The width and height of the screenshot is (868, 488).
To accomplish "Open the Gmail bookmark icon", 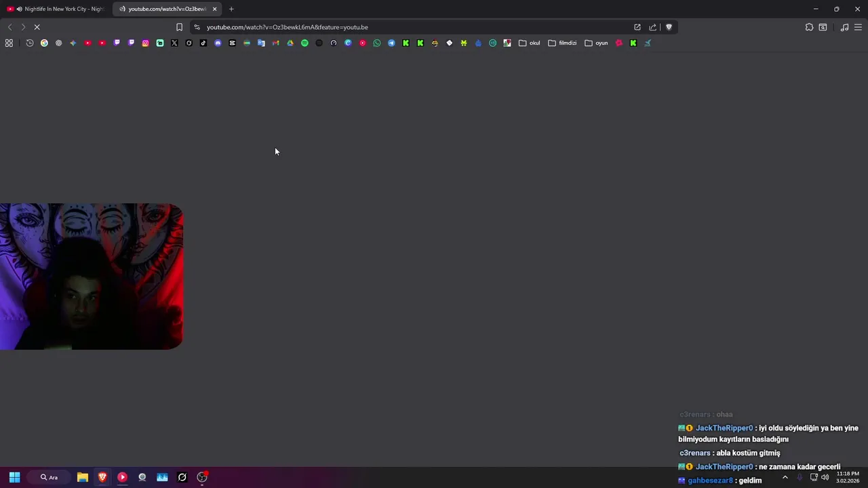I will point(275,43).
